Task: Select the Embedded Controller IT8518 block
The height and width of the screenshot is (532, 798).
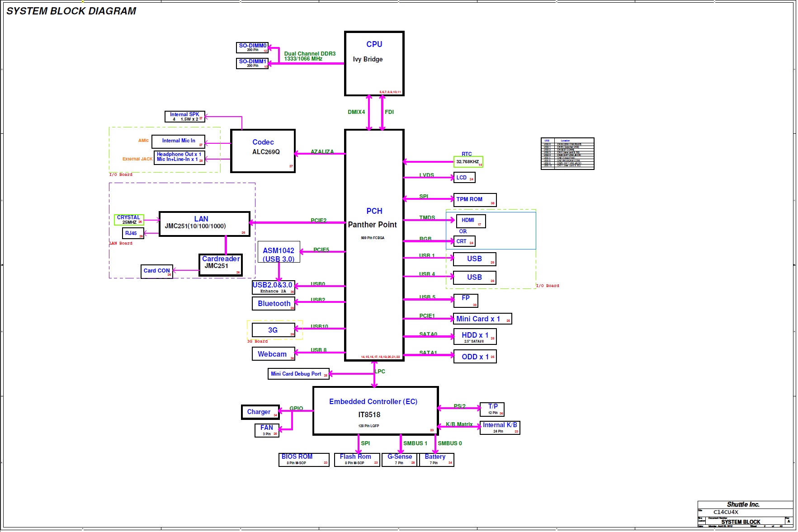Action: pyautogui.click(x=375, y=411)
